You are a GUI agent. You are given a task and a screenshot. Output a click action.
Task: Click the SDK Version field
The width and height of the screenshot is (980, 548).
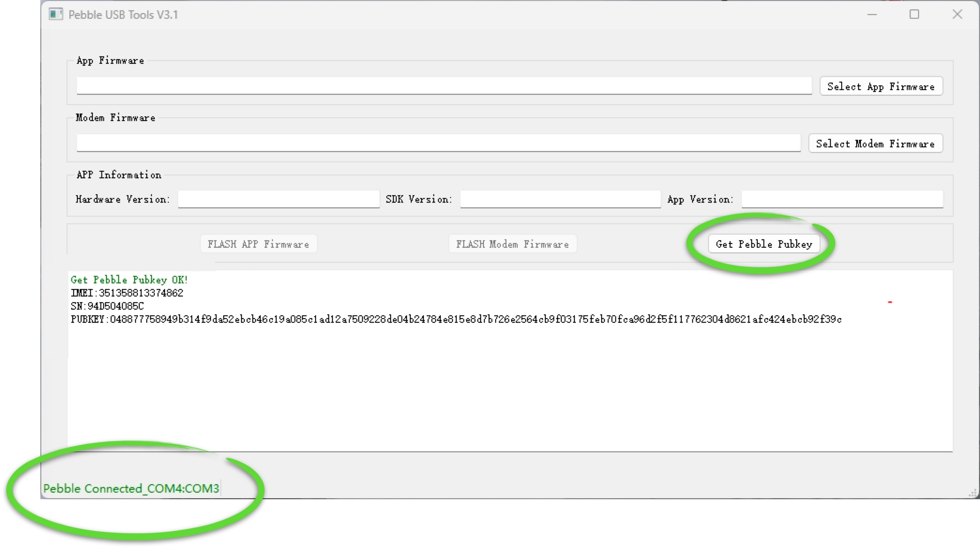coord(560,199)
